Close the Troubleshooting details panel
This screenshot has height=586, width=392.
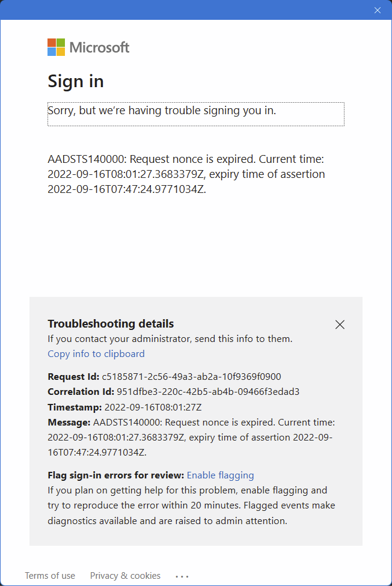coord(340,325)
